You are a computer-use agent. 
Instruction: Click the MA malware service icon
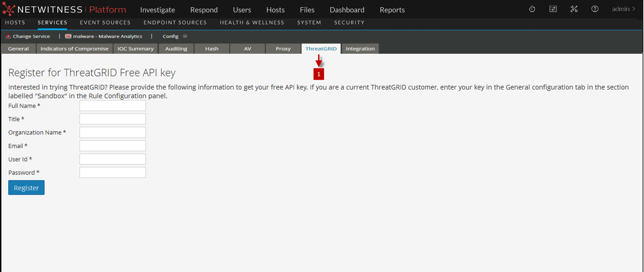(68, 36)
